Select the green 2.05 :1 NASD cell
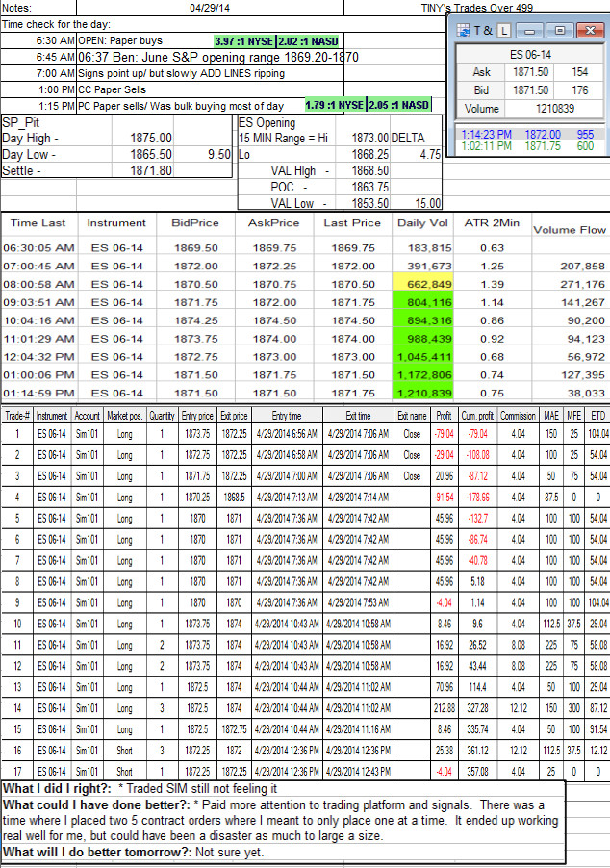The width and height of the screenshot is (610, 868). 398,105
